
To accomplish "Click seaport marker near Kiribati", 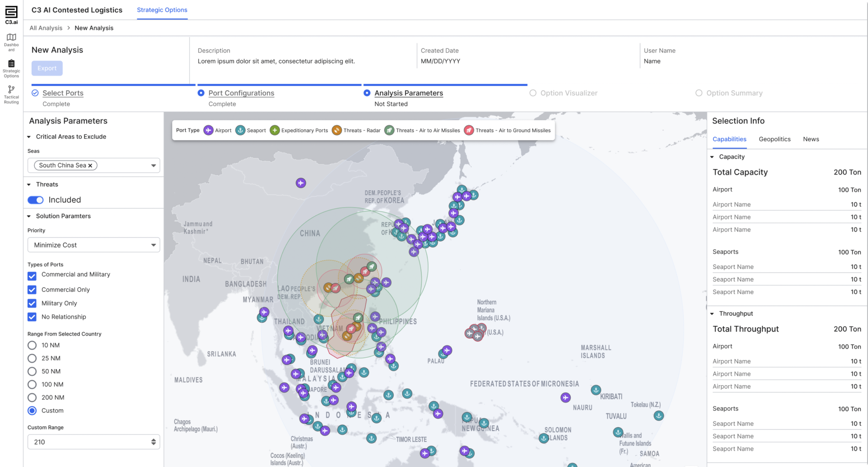I will click(x=596, y=390).
